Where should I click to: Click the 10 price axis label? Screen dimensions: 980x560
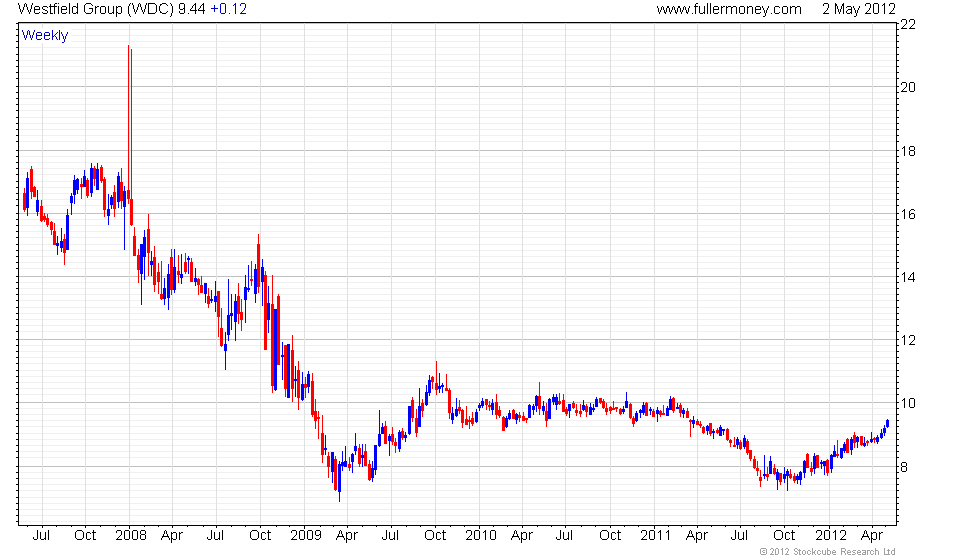pyautogui.click(x=908, y=404)
